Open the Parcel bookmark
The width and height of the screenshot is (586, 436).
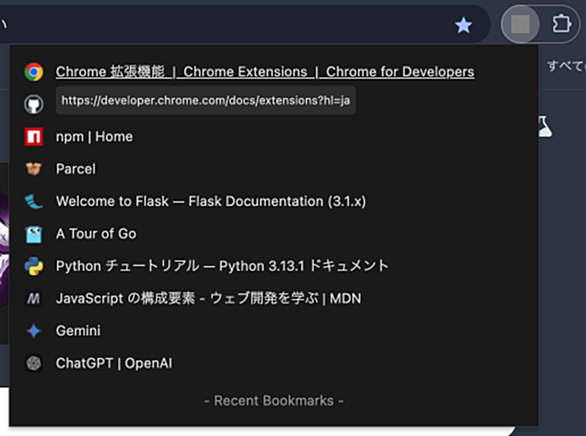pos(76,169)
